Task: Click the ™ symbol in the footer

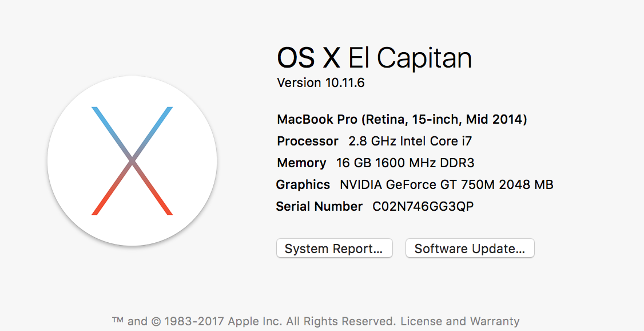Action: (118, 321)
